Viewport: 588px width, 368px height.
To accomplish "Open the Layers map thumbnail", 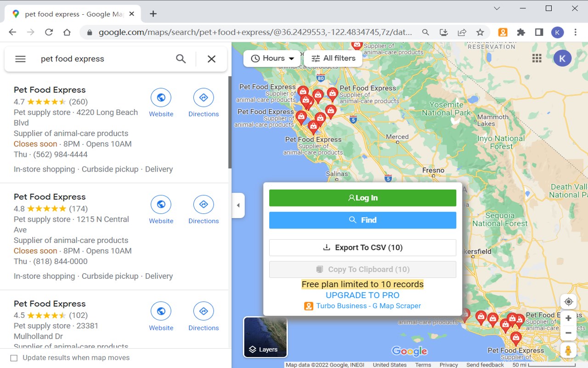I will [265, 337].
